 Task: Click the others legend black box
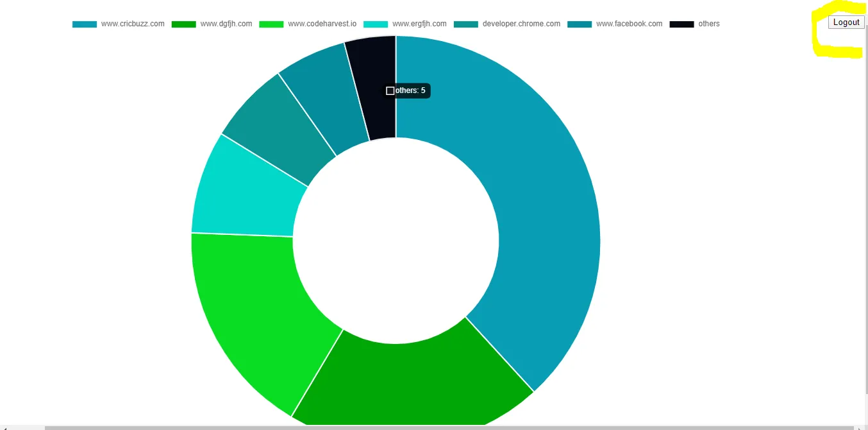point(682,24)
